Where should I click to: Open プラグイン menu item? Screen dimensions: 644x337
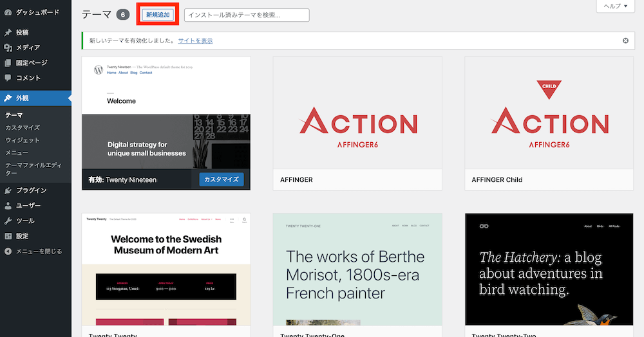[x=35, y=190]
